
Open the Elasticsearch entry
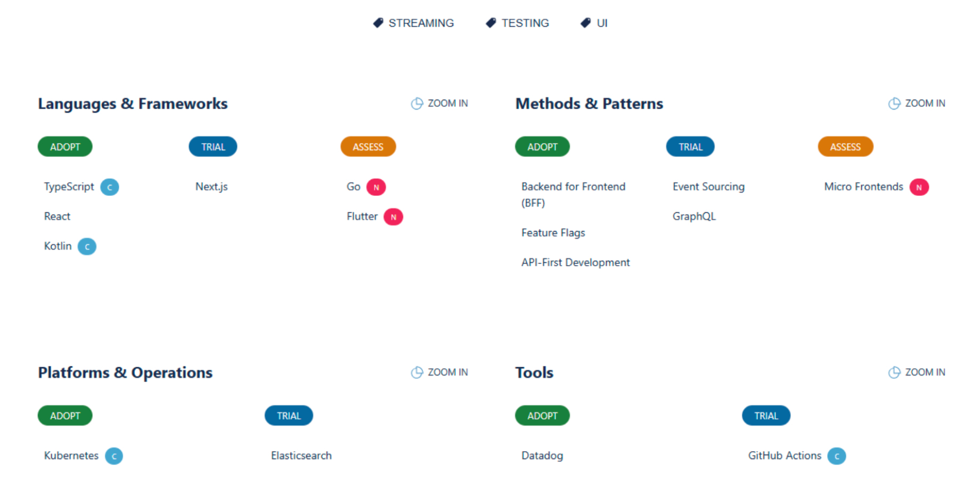pyautogui.click(x=301, y=456)
